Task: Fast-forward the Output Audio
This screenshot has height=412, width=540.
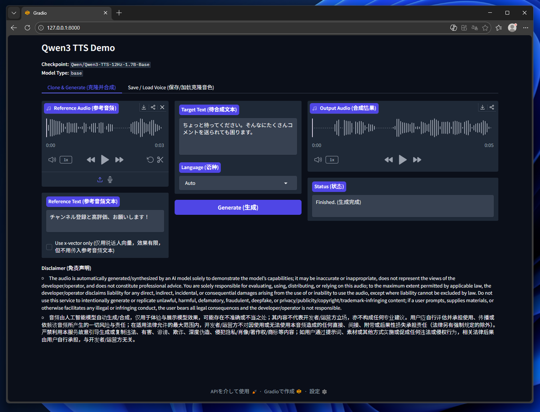Action: tap(417, 160)
